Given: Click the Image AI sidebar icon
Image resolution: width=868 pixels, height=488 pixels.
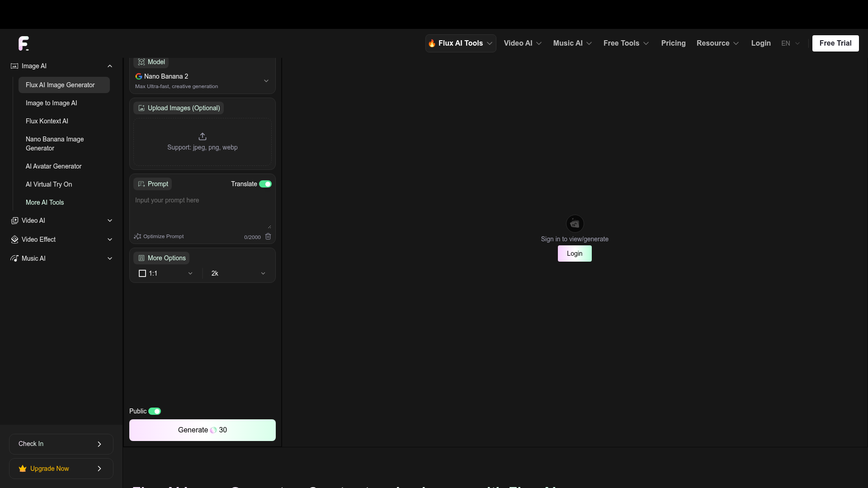Looking at the screenshot, I should pyautogui.click(x=14, y=66).
